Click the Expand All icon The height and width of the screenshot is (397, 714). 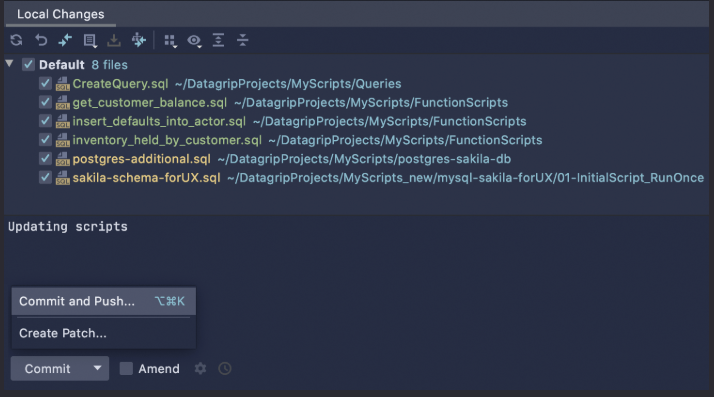click(x=219, y=41)
